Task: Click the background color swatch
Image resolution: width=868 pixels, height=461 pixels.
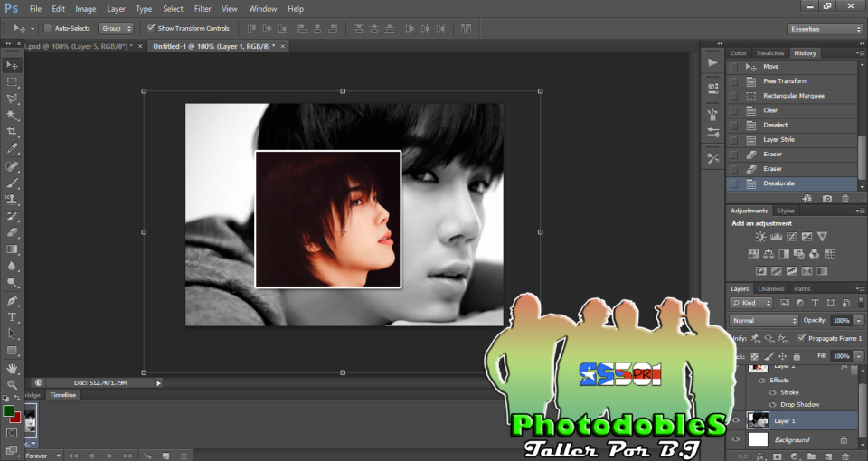Action: 16,418
